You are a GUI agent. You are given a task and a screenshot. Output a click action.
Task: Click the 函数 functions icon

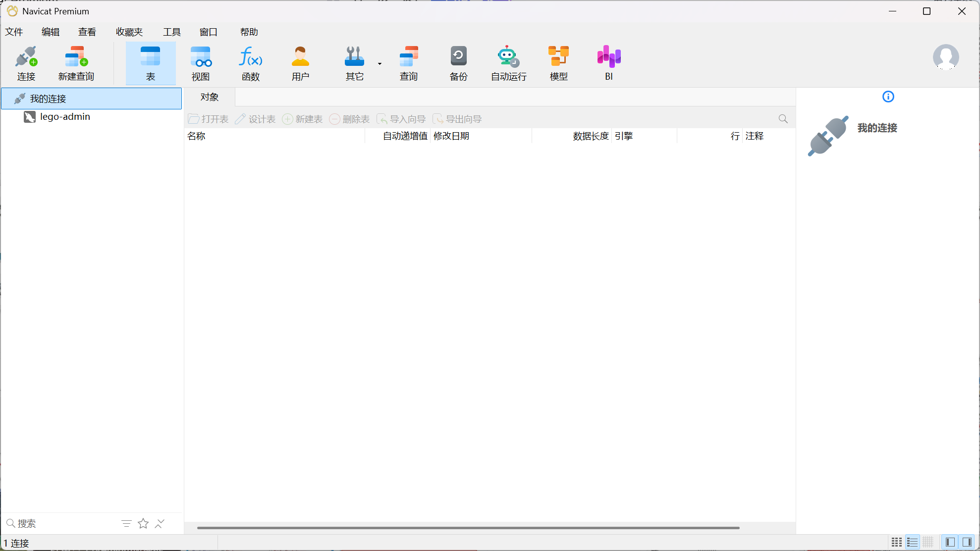(x=250, y=62)
